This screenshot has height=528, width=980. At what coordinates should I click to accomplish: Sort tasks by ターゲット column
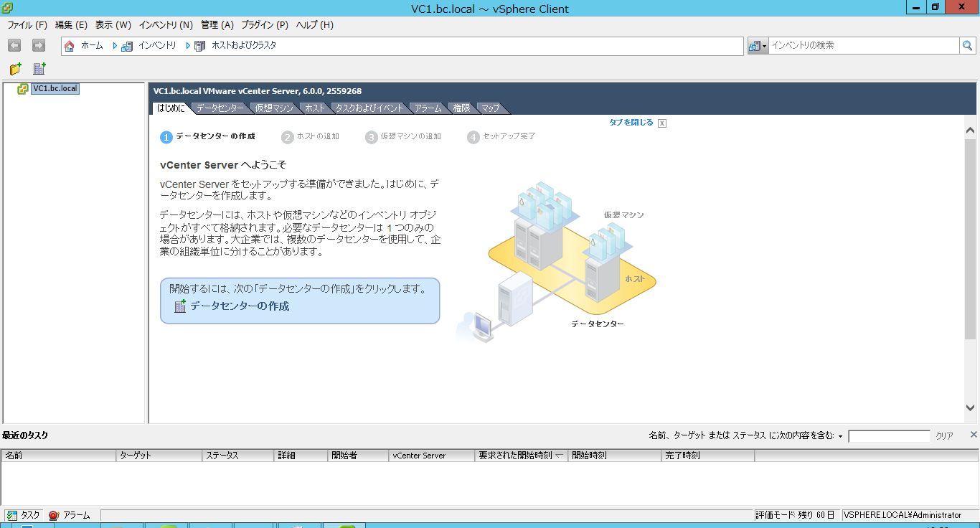159,456
